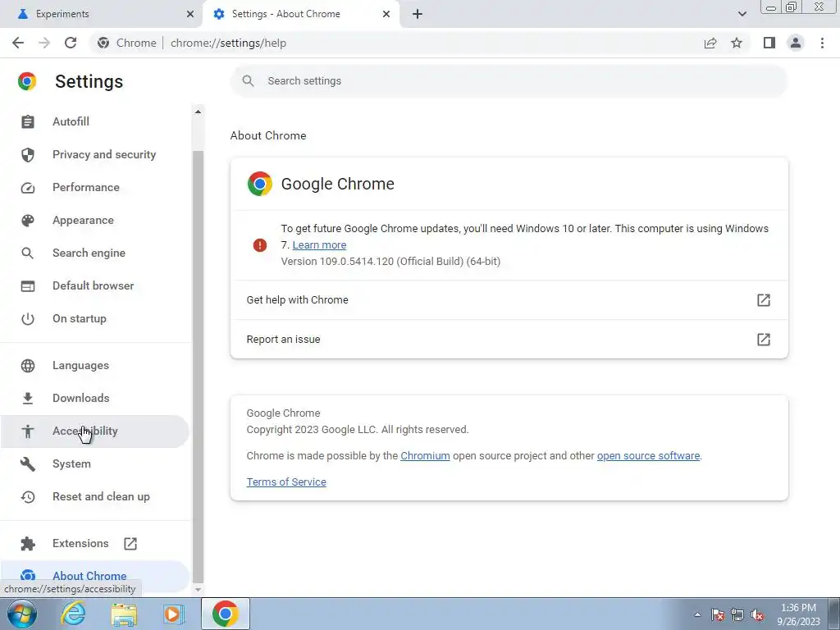This screenshot has width=840, height=630.
Task: Select About Chrome in the sidebar
Action: pos(95,577)
